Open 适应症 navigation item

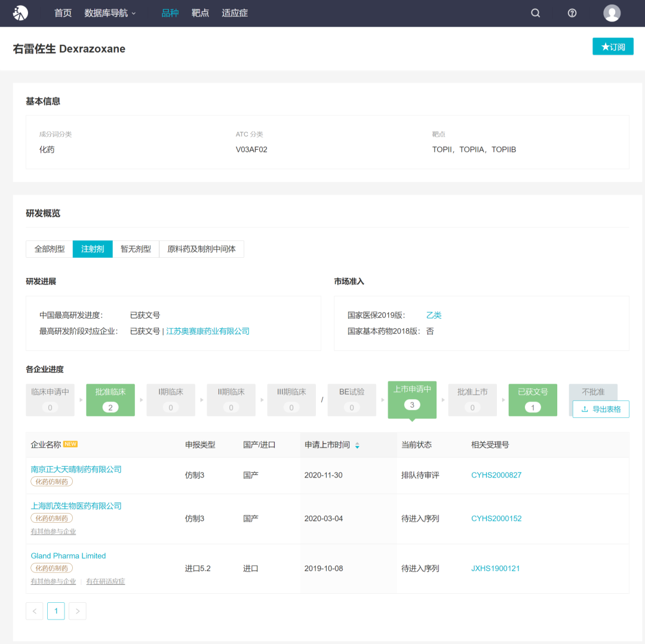(x=235, y=13)
